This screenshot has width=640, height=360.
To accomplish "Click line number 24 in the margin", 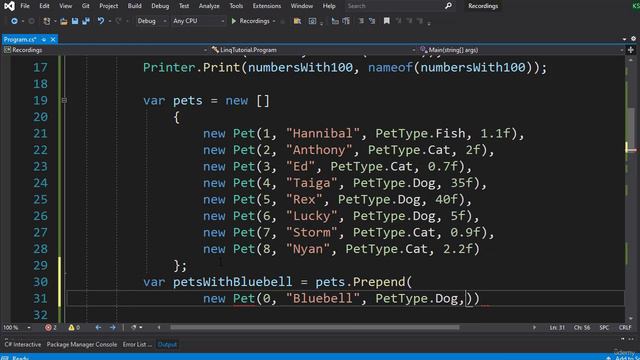I will (x=40, y=183).
